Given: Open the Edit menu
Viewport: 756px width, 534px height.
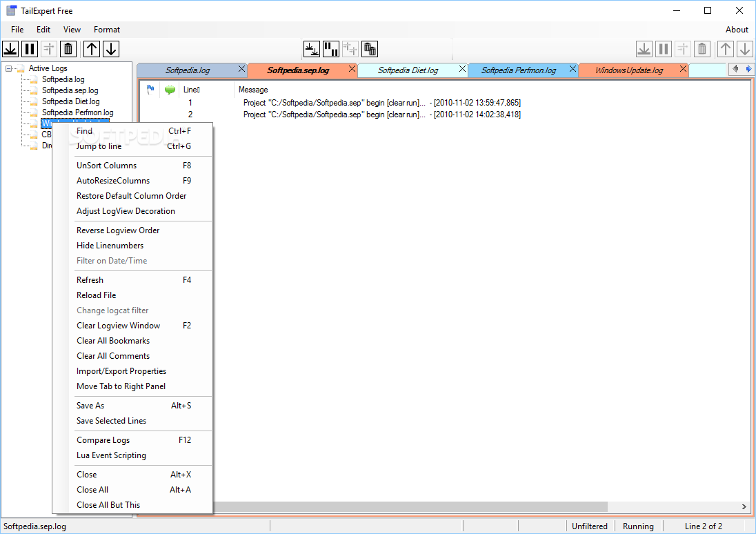Looking at the screenshot, I should pos(43,30).
